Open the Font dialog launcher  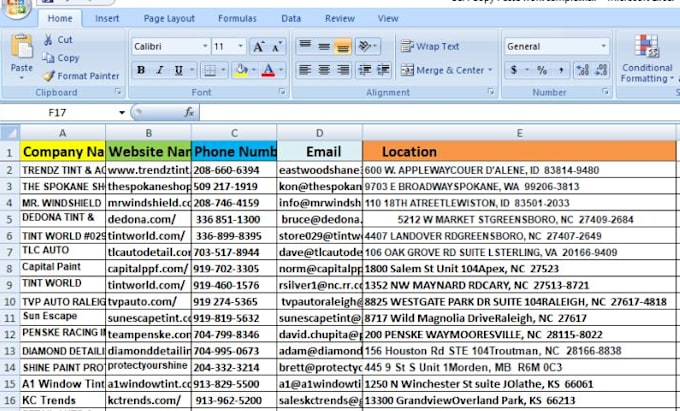282,92
